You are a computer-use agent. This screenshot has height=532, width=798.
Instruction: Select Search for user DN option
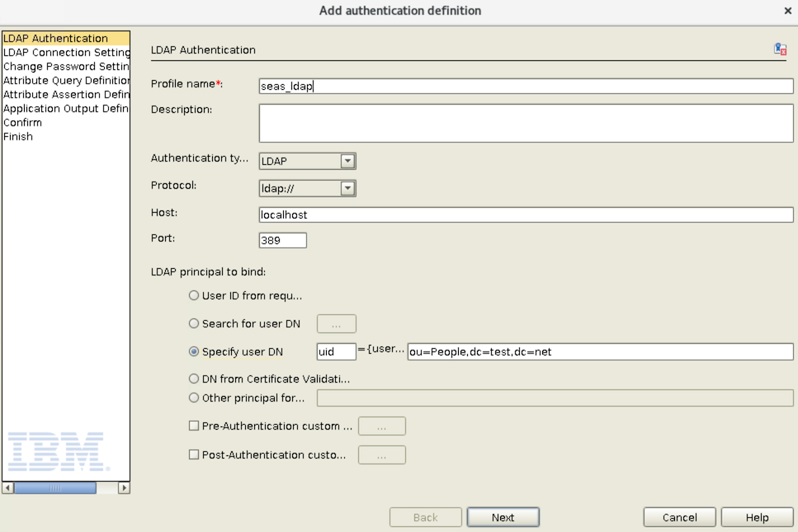pyautogui.click(x=193, y=323)
